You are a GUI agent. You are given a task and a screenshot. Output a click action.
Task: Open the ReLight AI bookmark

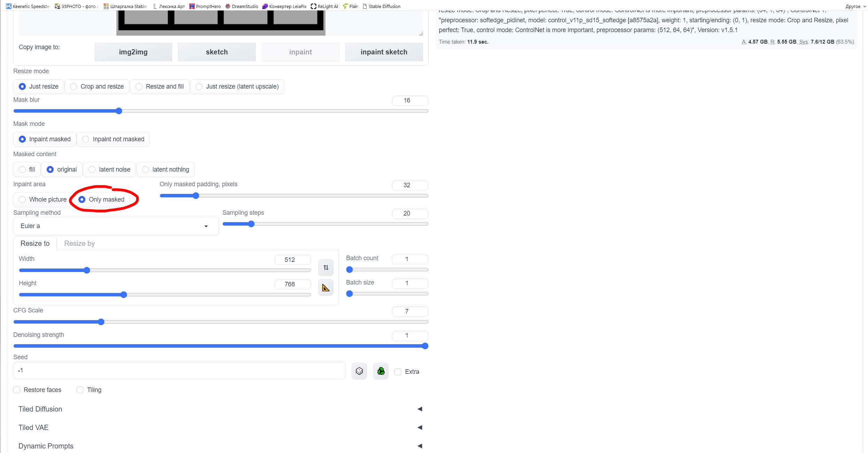coord(324,6)
